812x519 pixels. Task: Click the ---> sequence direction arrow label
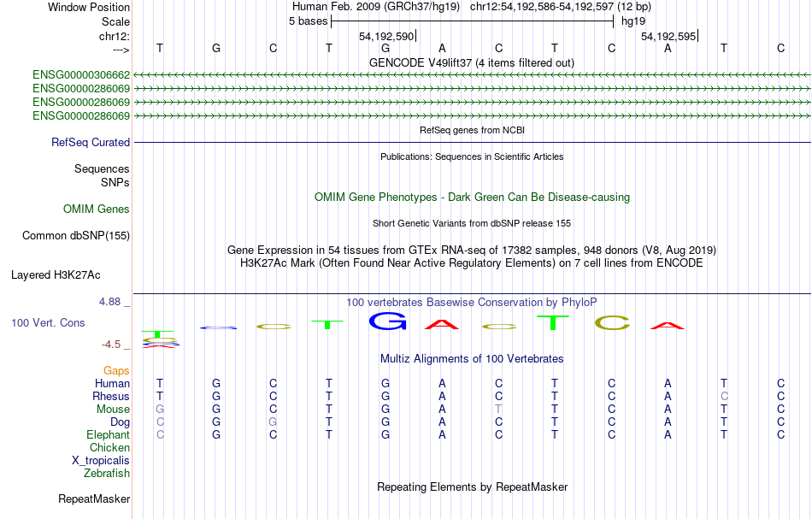coord(121,50)
